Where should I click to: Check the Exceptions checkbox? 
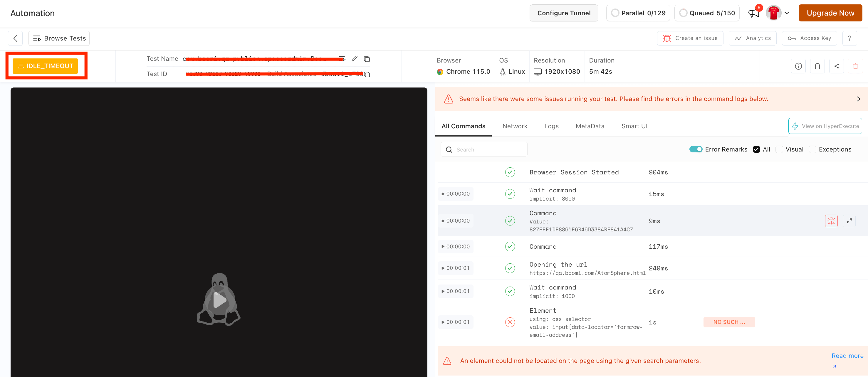(812, 149)
